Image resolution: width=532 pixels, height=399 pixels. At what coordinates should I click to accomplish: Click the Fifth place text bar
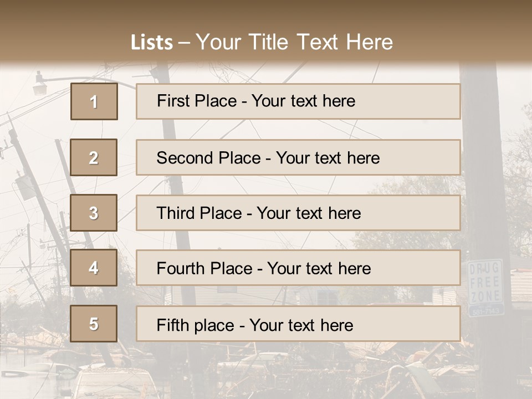[x=298, y=324]
